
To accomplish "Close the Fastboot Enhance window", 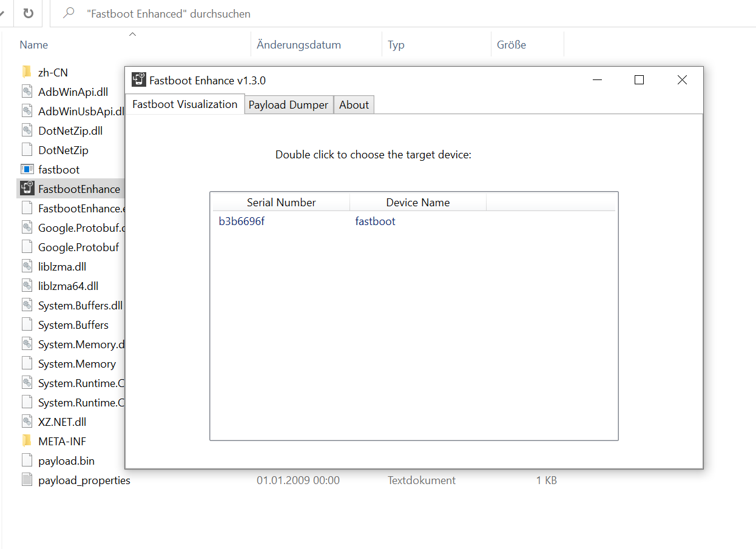I will pyautogui.click(x=682, y=80).
